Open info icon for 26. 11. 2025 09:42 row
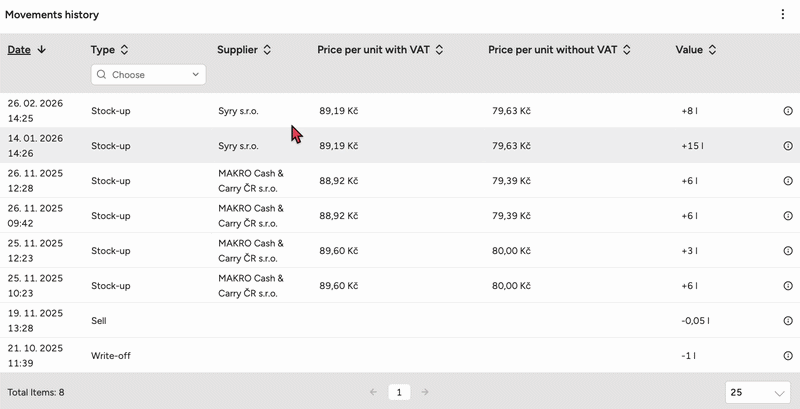800x409 pixels. pos(788,216)
